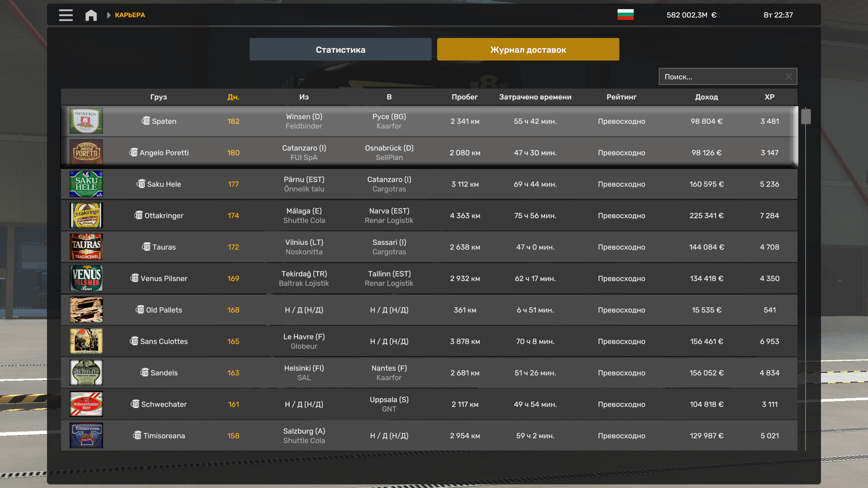Select Osnabrück (D) destination cell
This screenshot has width=868, height=488.
[389, 148]
